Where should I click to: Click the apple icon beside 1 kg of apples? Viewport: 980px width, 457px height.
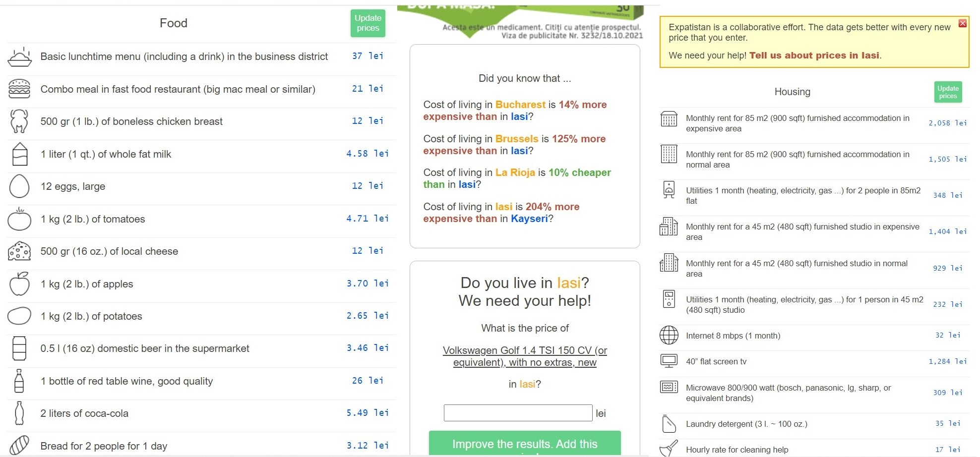pyautogui.click(x=19, y=284)
